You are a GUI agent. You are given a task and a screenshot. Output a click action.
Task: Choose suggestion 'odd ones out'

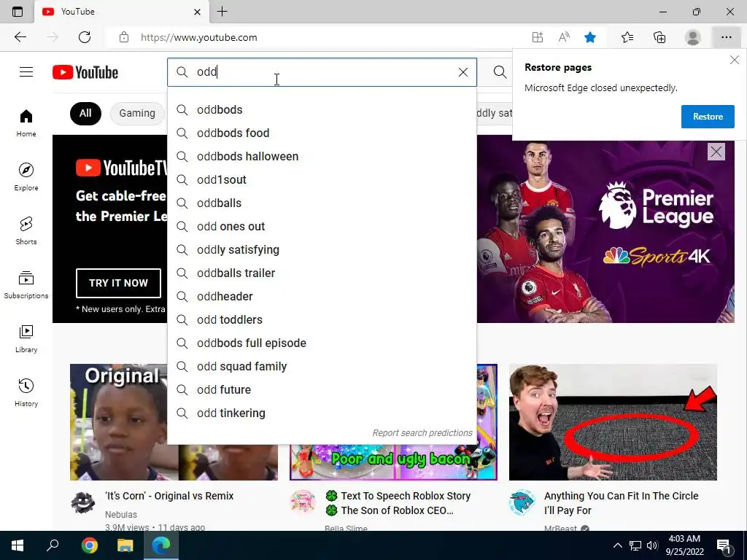click(322, 226)
